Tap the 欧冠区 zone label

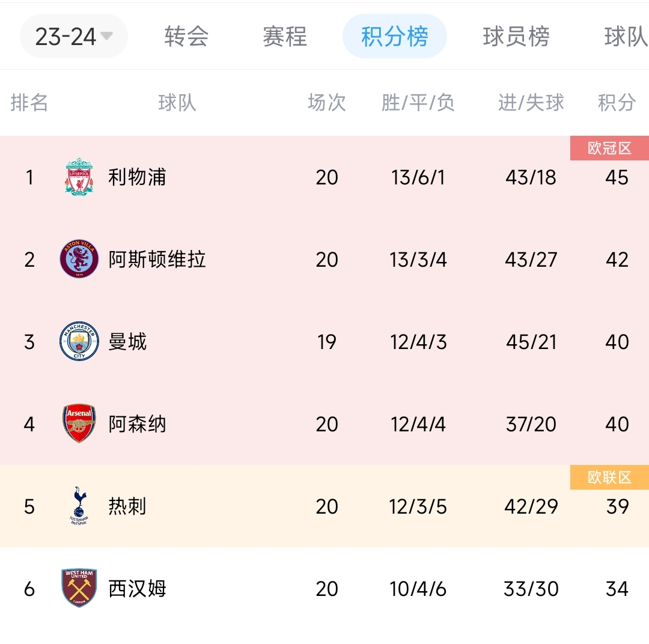[x=609, y=148]
